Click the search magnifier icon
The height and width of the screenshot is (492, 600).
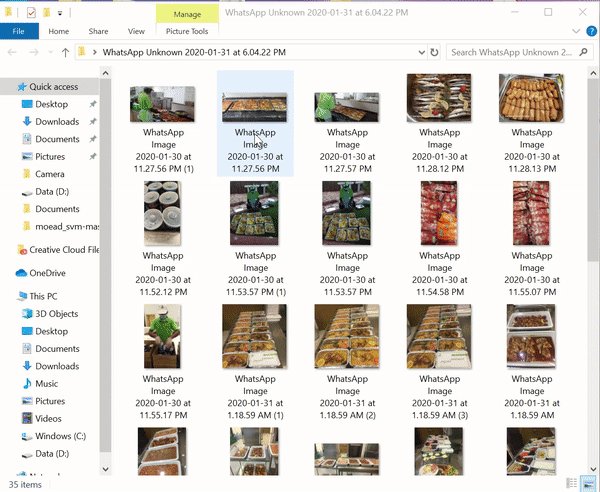pyautogui.click(x=584, y=52)
